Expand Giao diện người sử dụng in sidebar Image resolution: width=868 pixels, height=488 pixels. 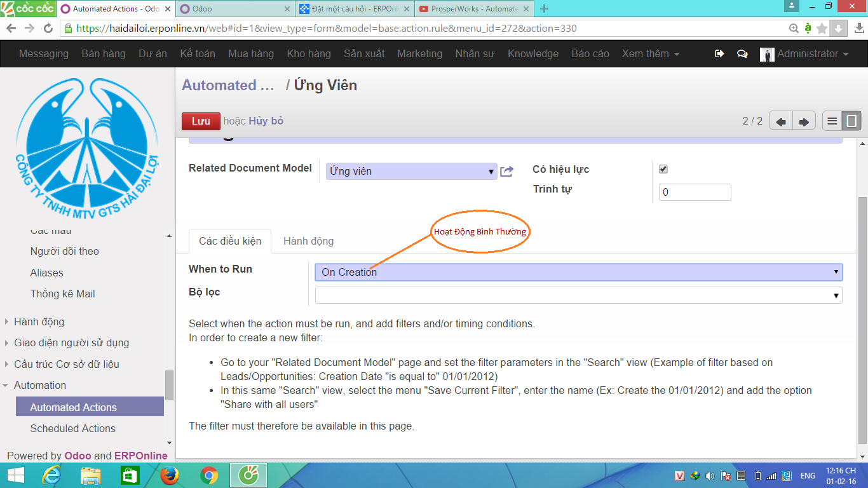tap(71, 342)
